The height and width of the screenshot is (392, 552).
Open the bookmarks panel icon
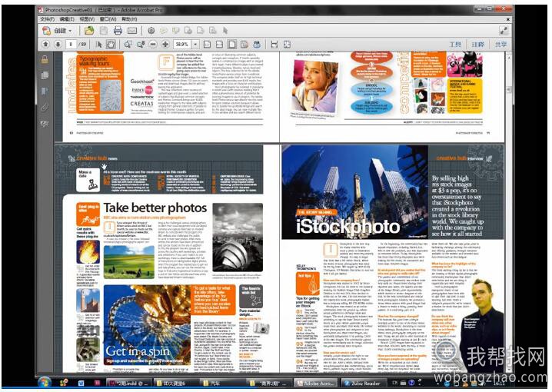pos(45,91)
